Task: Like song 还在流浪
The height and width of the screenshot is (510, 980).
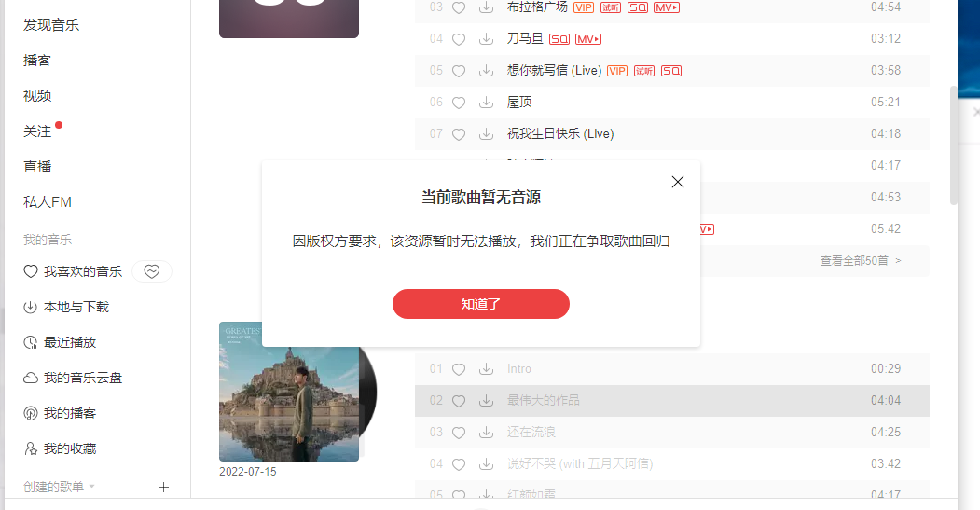Action: [459, 433]
